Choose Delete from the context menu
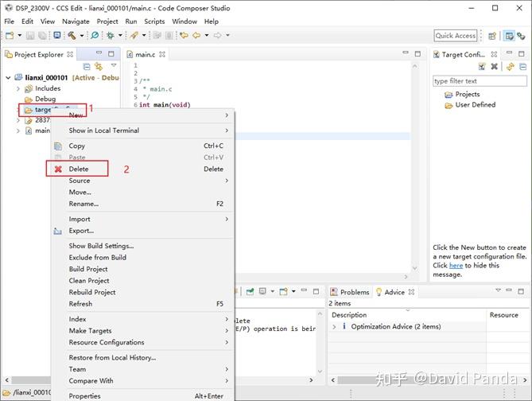Screen dimensions: 532x401 pos(79,169)
